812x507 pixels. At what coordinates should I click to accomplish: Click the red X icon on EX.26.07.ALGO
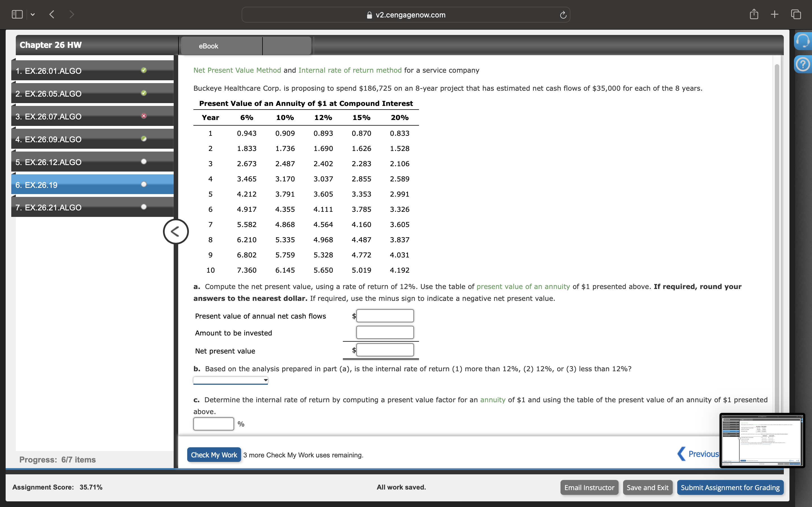click(144, 116)
